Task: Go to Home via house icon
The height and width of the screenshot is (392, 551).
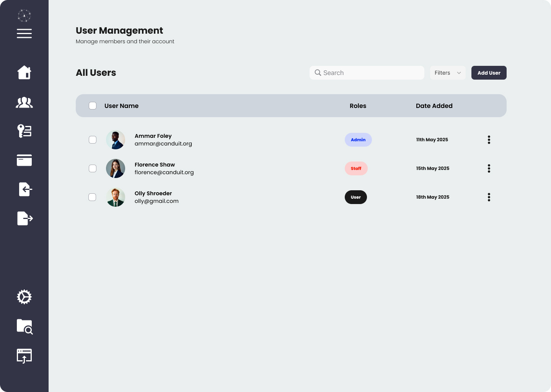Action: [x=24, y=72]
